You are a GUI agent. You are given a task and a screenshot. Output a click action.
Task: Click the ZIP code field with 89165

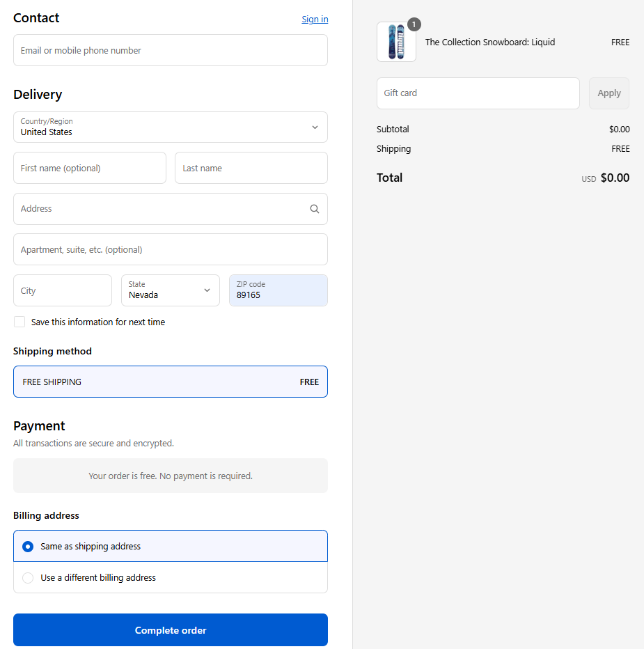coord(278,290)
